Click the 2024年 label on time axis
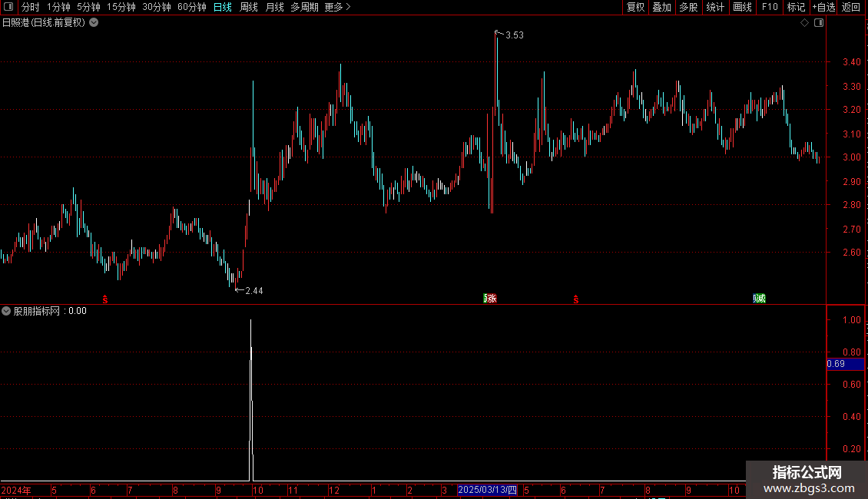The width and height of the screenshot is (868, 499). 16,491
